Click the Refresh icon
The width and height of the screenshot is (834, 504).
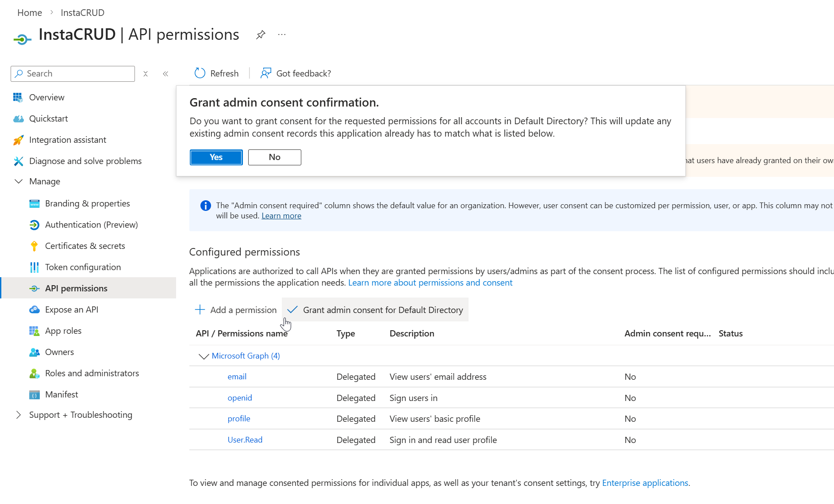click(x=200, y=73)
